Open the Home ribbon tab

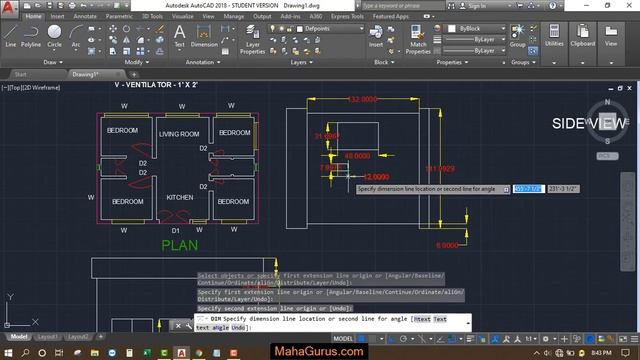(33, 16)
